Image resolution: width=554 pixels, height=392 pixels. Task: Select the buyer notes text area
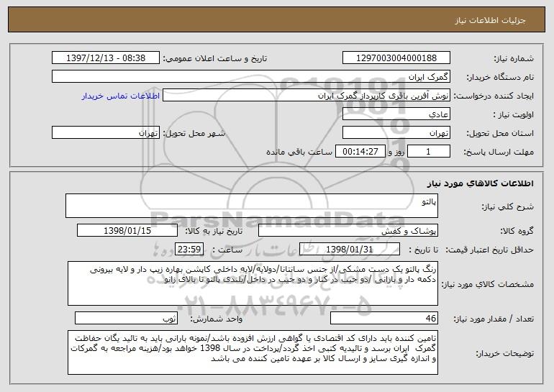tap(253, 352)
